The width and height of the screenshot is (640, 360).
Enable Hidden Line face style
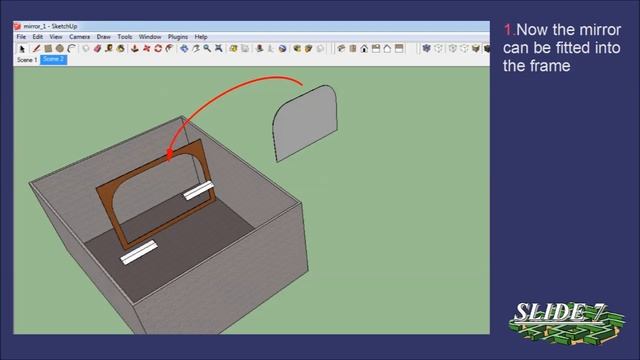tap(464, 49)
